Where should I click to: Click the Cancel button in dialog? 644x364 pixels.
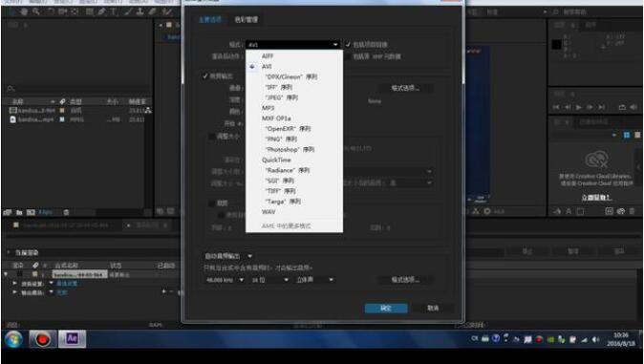[x=433, y=308]
